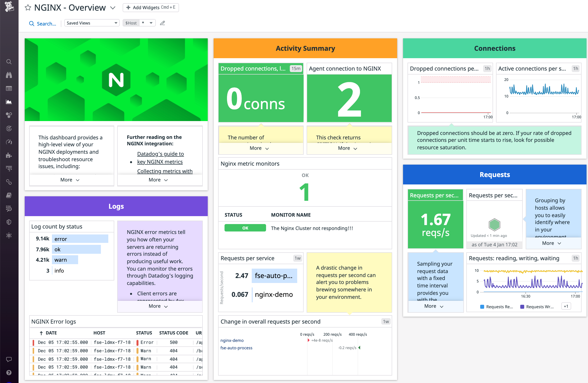Open the $Host variable value dropdown

(x=147, y=23)
